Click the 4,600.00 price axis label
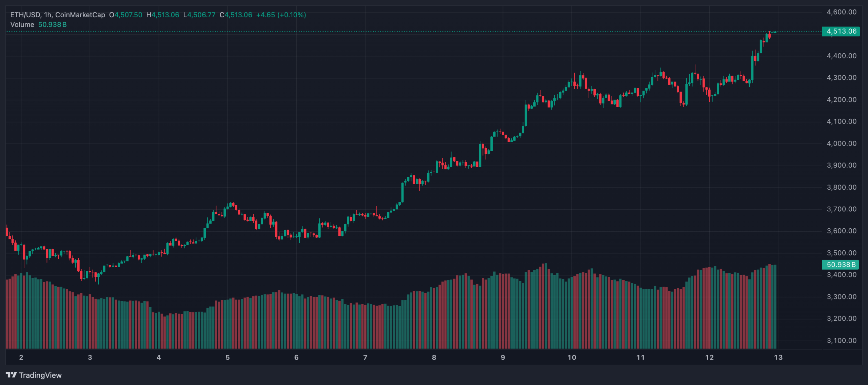 pos(842,12)
